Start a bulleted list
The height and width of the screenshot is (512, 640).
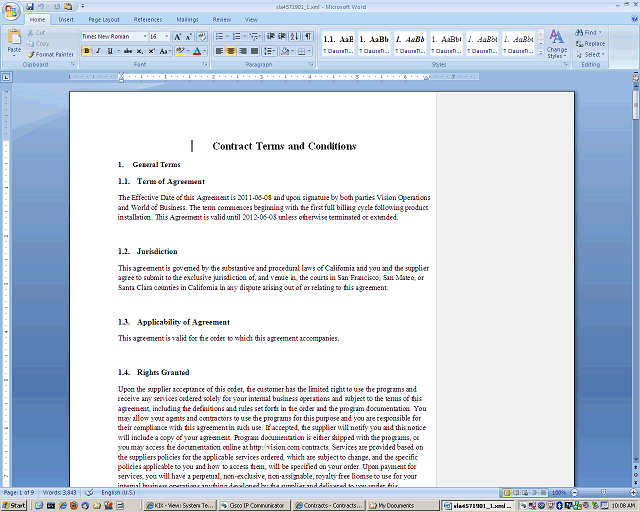(219, 37)
